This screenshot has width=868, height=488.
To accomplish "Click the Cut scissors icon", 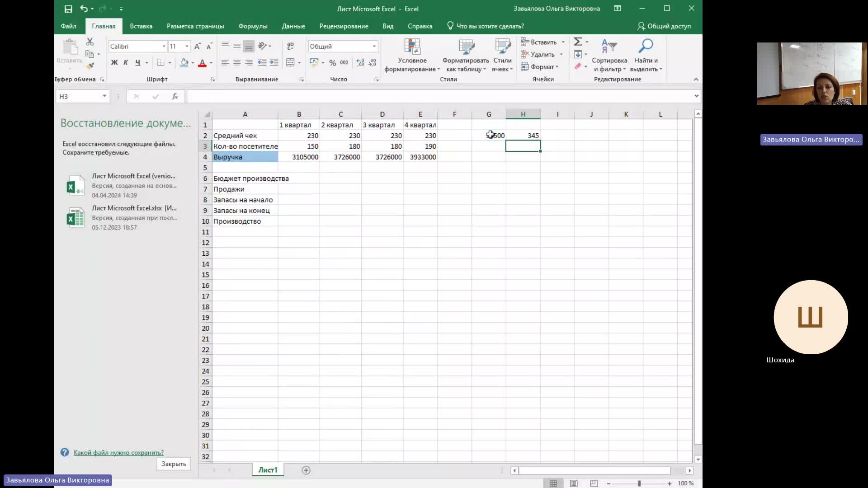I will 90,42.
